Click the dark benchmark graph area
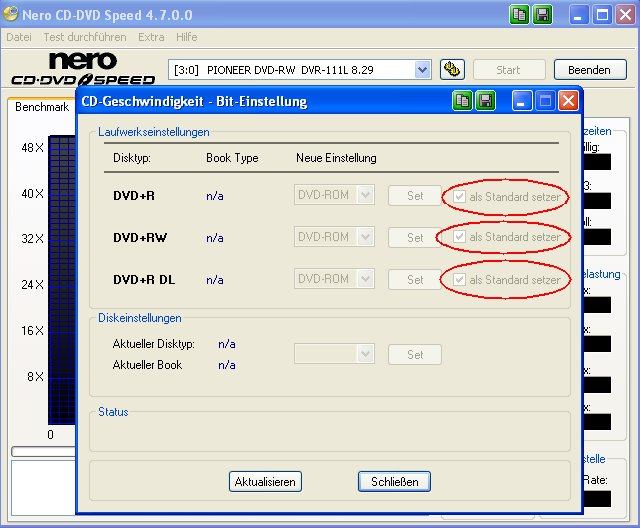 coord(62,280)
